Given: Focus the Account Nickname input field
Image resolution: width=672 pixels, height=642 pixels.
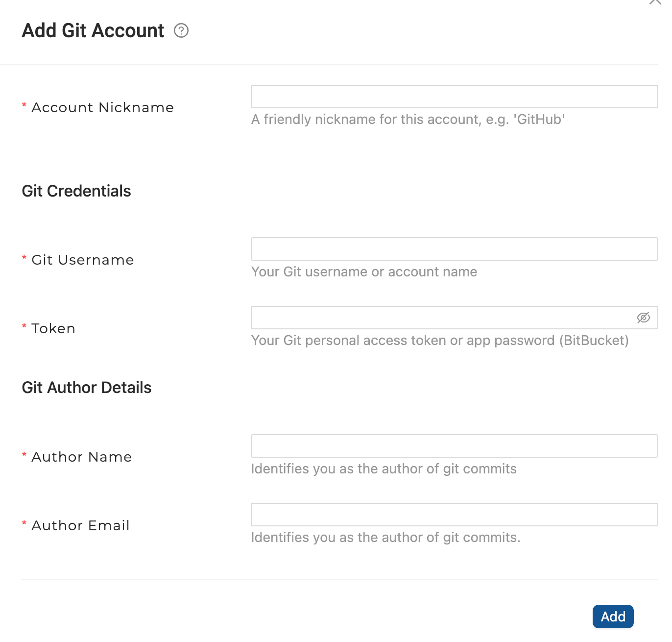Looking at the screenshot, I should point(454,97).
